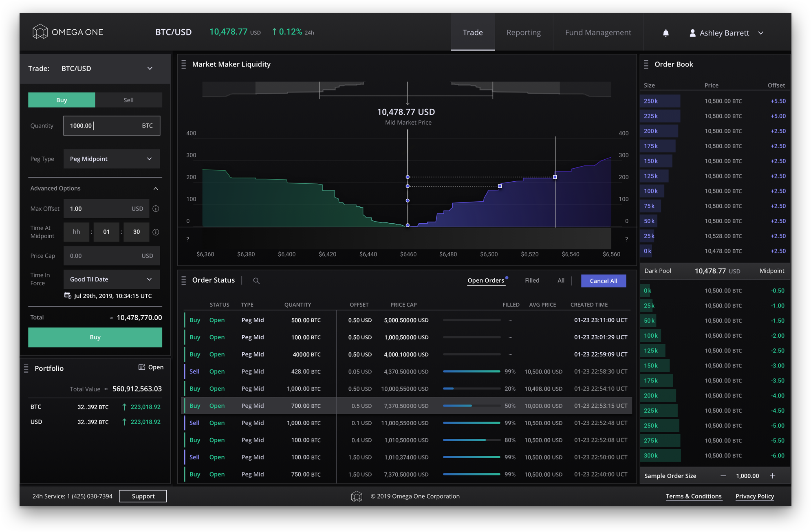Image resolution: width=811 pixels, height=532 pixels.
Task: Click the user profile avatar icon
Action: [692, 33]
